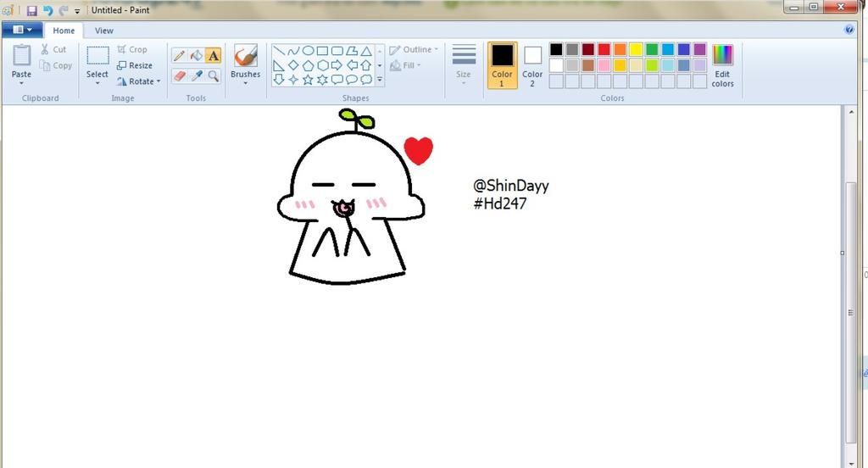Click the rectangular Select tool

97,56
